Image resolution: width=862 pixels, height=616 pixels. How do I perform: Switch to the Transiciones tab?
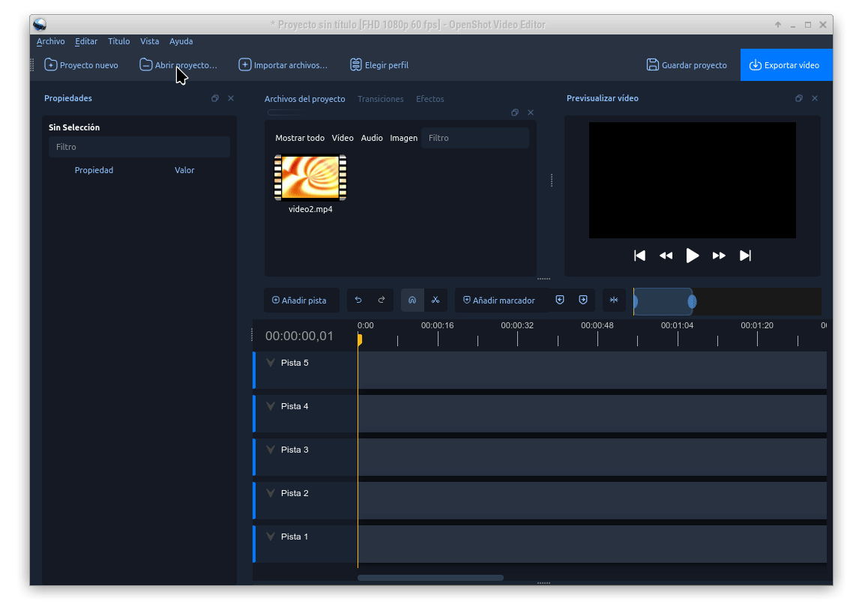380,99
